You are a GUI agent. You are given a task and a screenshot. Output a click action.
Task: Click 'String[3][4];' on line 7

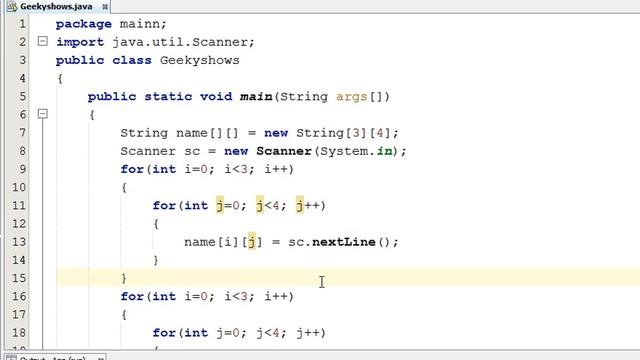[x=347, y=133]
